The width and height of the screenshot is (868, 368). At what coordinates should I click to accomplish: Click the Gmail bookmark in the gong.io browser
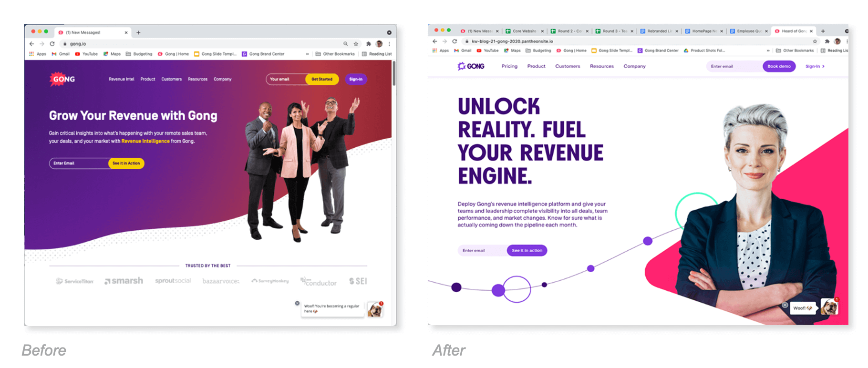61,54
